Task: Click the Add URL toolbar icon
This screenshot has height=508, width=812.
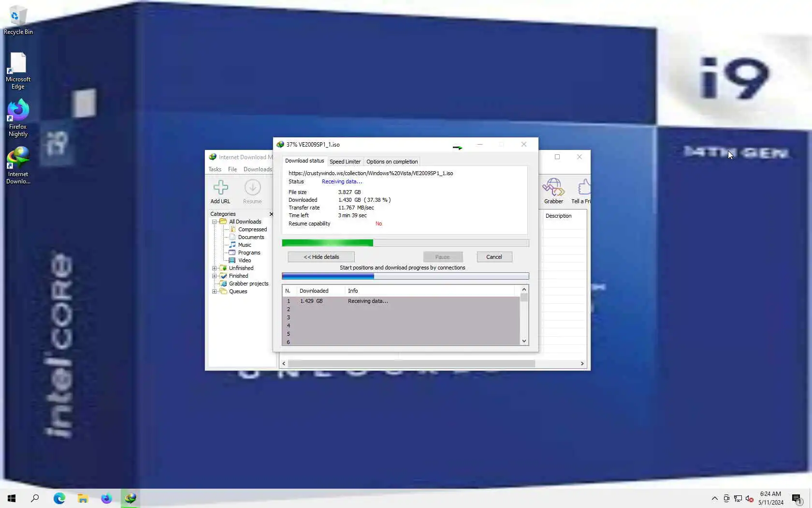Action: (220, 192)
